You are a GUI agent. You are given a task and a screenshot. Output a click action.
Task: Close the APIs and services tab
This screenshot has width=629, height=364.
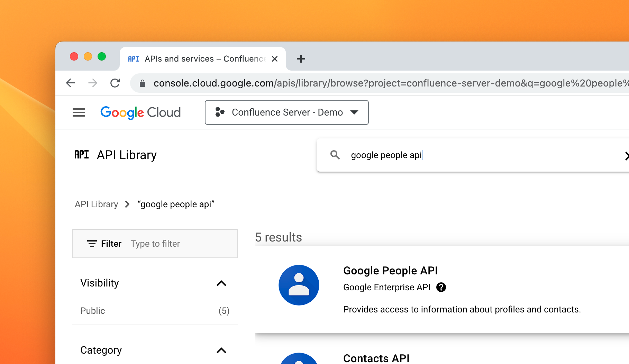[x=275, y=59]
